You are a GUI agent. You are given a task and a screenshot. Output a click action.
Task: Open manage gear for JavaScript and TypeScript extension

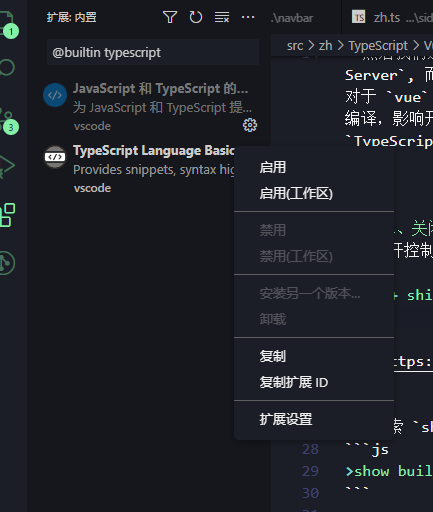(x=250, y=125)
